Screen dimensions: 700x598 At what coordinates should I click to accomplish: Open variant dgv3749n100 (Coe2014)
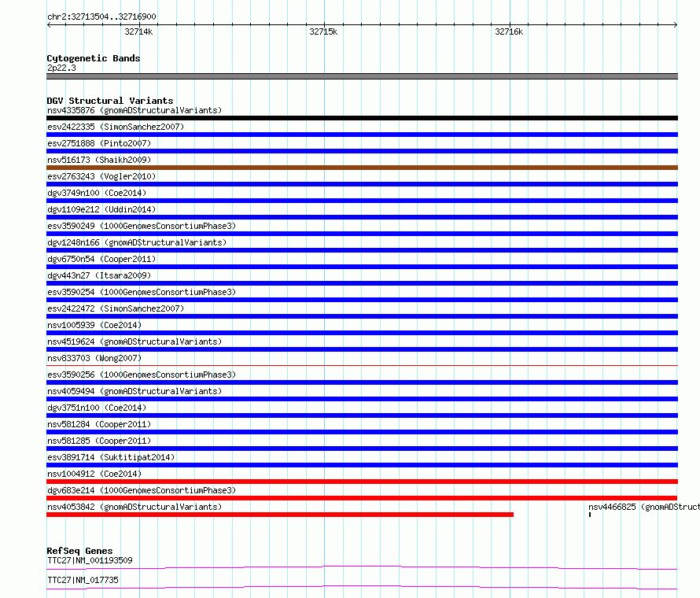(x=97, y=193)
